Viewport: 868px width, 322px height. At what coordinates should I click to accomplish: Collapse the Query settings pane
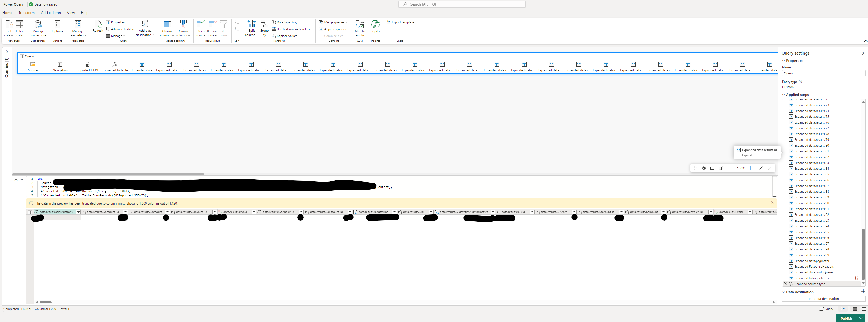click(863, 53)
